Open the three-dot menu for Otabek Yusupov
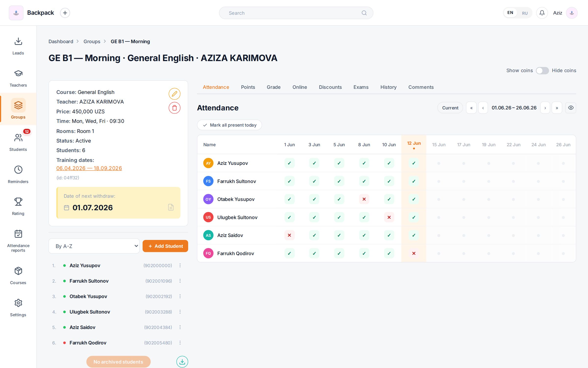Screen dimensions: 588x368 [180, 296]
